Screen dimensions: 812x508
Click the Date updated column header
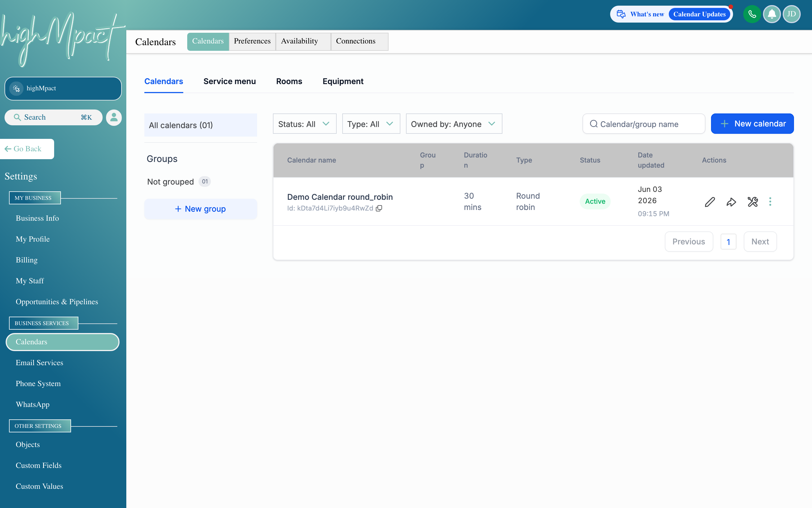click(651, 160)
